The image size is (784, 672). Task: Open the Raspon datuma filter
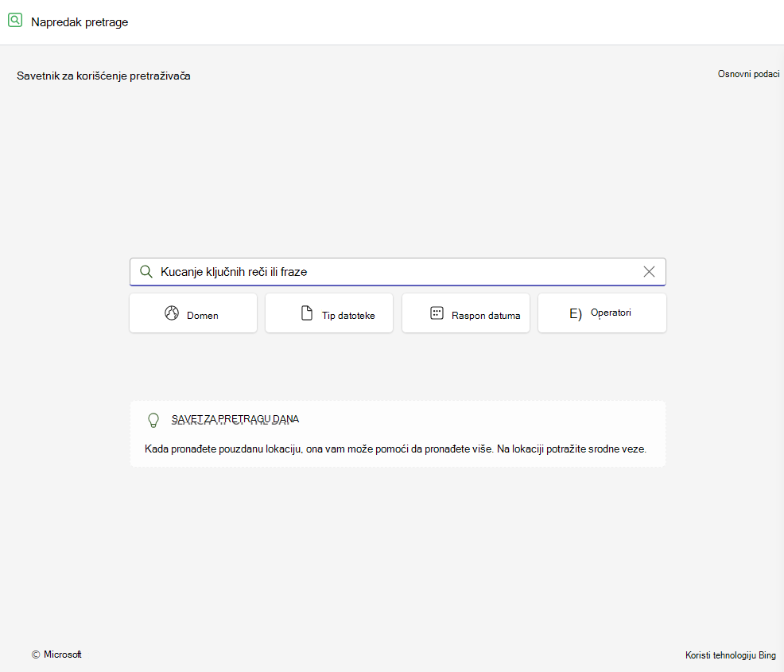465,313
